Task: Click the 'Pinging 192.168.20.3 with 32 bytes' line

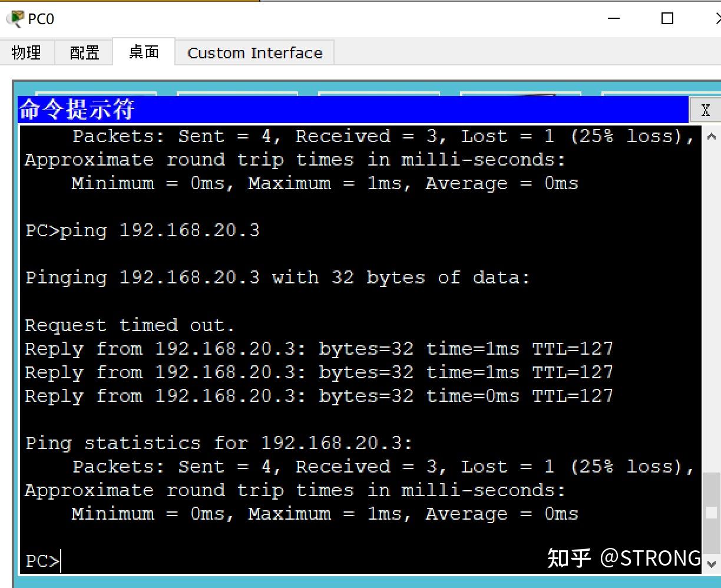Action: pyautogui.click(x=277, y=278)
